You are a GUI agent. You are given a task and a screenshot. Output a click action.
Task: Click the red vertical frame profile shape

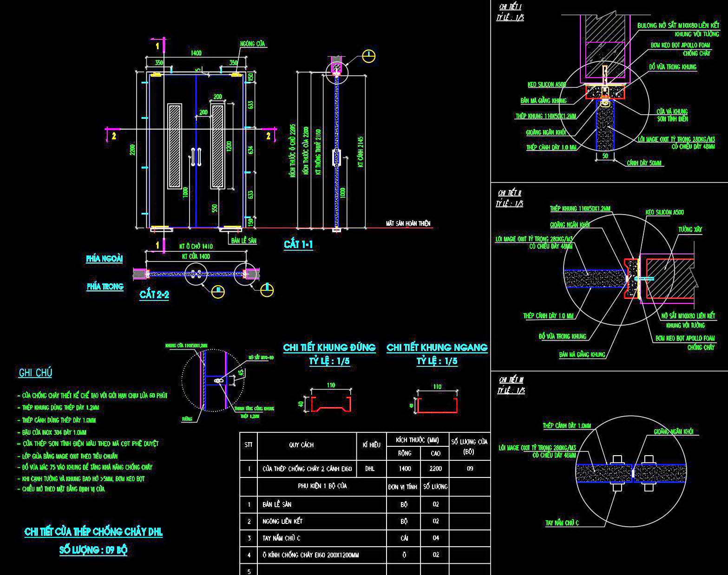tap(331, 404)
